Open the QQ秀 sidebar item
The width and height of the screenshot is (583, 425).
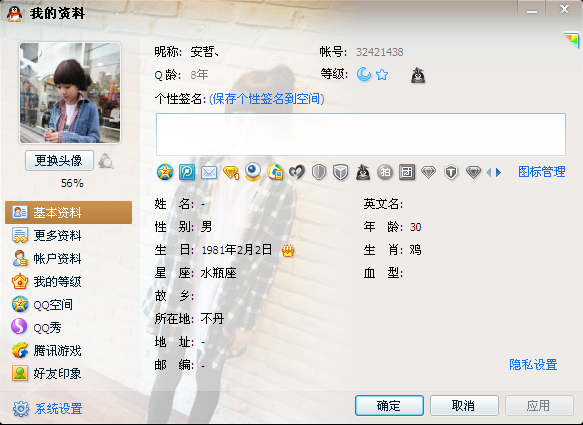pyautogui.click(x=68, y=328)
